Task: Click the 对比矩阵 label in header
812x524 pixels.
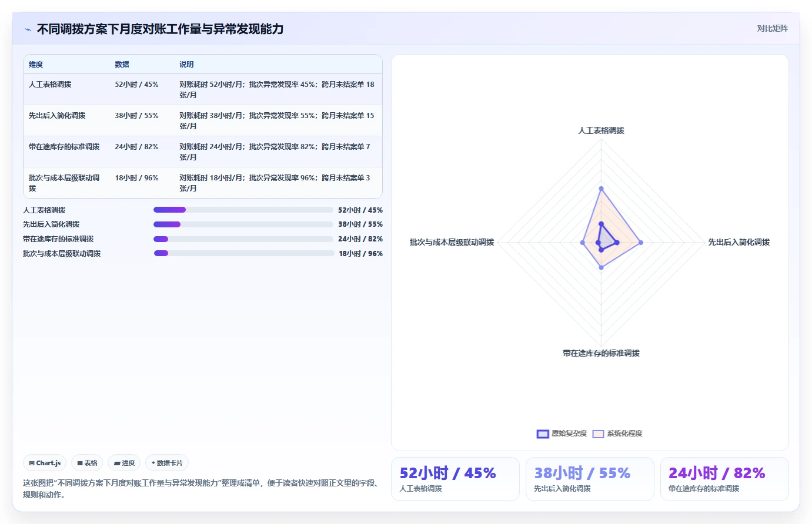Action: point(772,28)
